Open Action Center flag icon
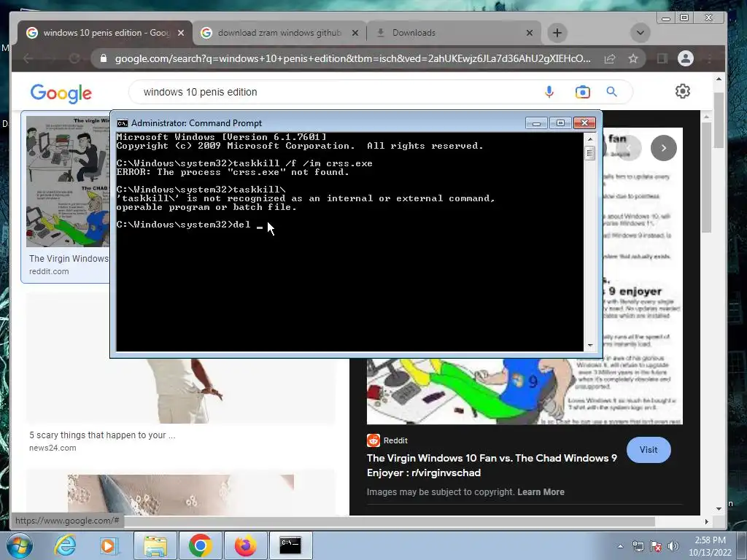Viewport: 747px width, 560px height. (656, 546)
